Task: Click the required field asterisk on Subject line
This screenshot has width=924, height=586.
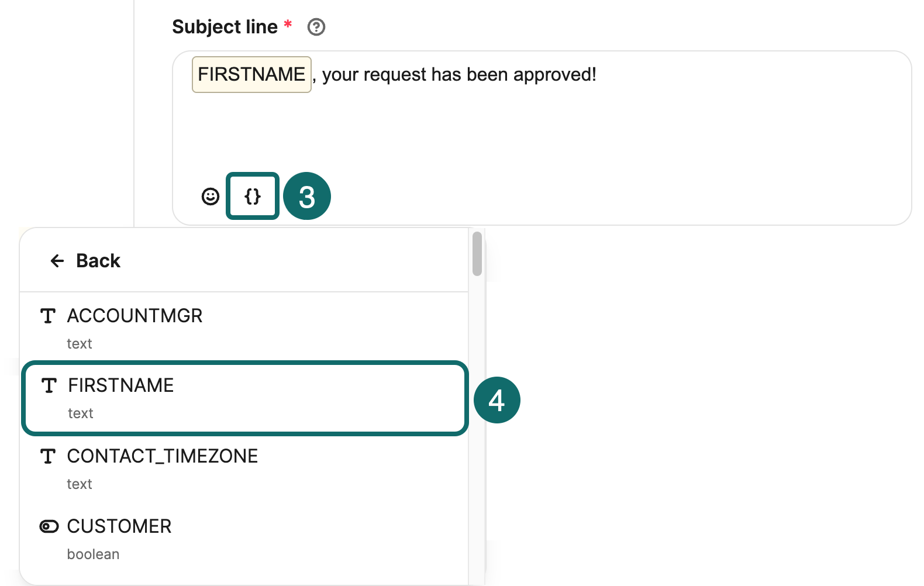Action: (x=287, y=23)
